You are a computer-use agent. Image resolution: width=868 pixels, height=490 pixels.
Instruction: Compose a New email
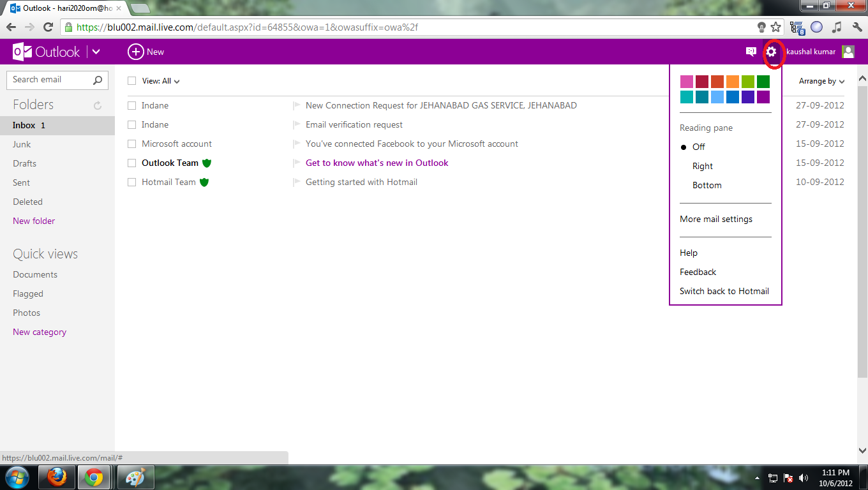point(146,52)
